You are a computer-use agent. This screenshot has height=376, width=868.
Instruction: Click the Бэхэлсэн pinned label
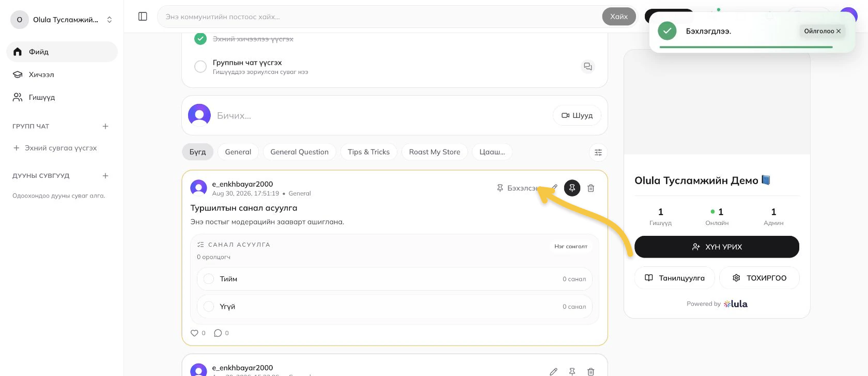pyautogui.click(x=518, y=188)
